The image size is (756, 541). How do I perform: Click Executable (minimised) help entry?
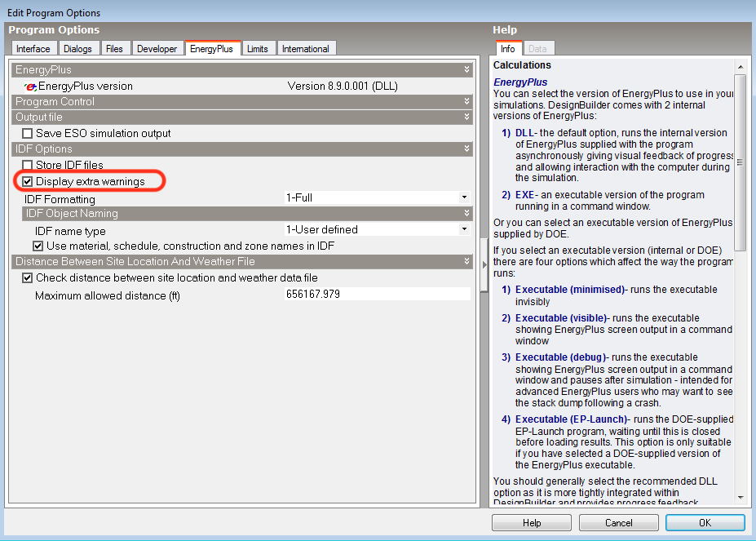click(570, 290)
